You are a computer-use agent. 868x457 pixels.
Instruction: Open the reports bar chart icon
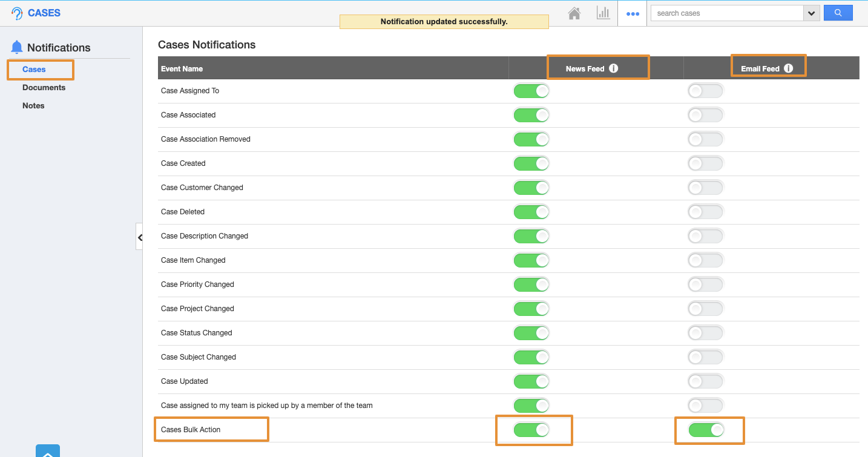603,13
